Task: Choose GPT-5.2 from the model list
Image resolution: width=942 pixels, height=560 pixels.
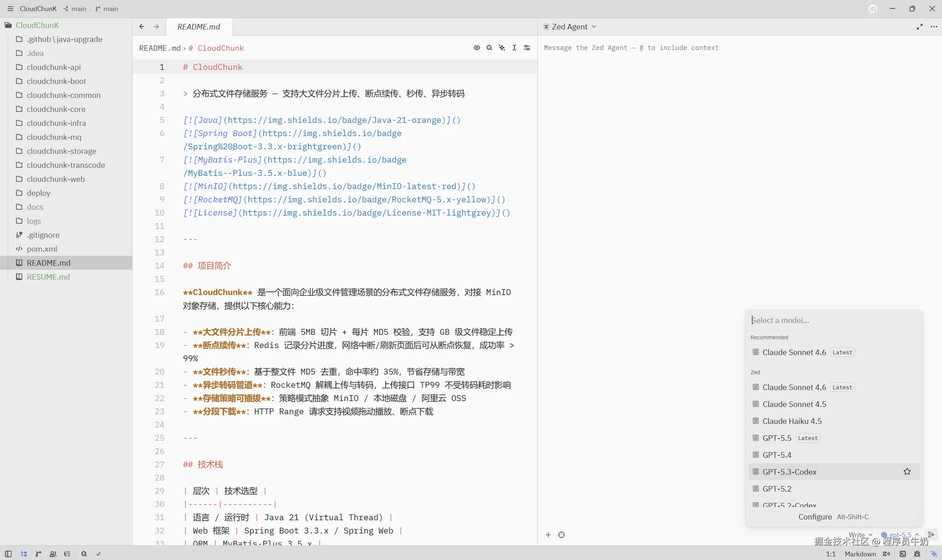Action: tap(834, 489)
